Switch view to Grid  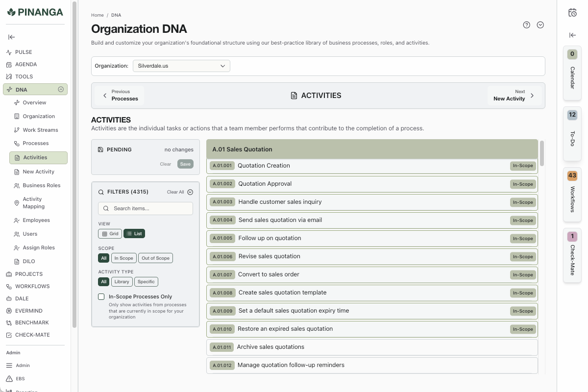110,234
